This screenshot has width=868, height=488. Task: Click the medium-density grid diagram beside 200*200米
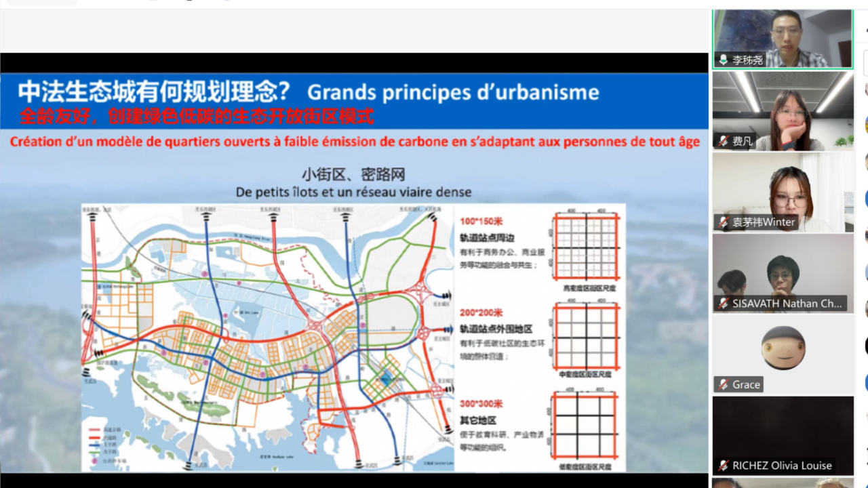point(586,336)
